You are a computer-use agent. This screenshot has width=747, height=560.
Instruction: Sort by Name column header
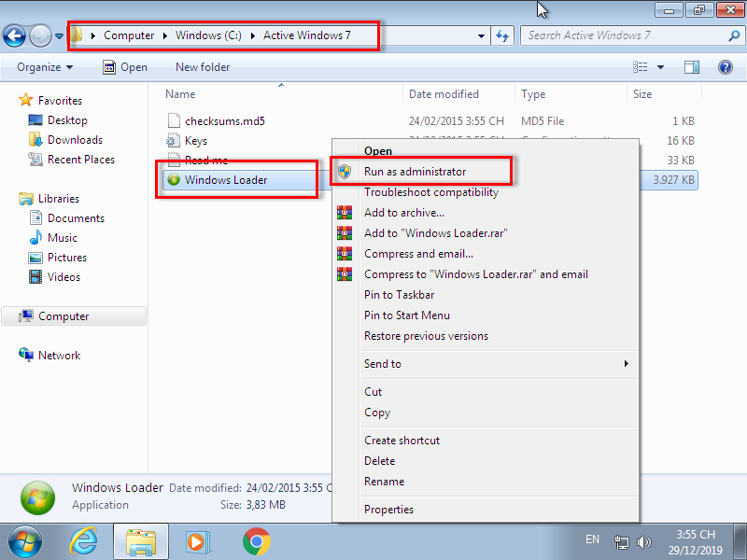tap(180, 94)
